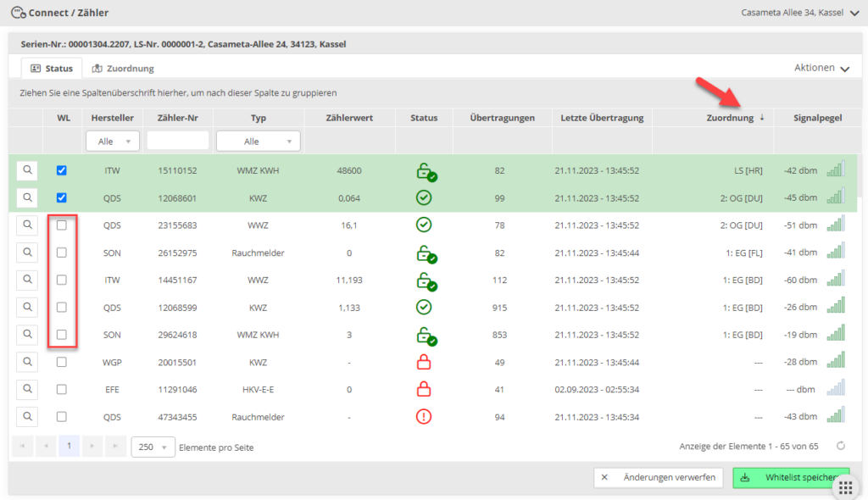Switch to the Zuordnung tab
Viewport: 868px width, 500px height.
[123, 69]
